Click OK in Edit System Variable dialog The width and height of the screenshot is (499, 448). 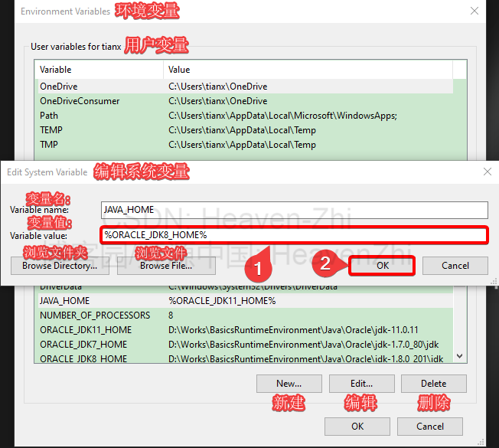(382, 266)
